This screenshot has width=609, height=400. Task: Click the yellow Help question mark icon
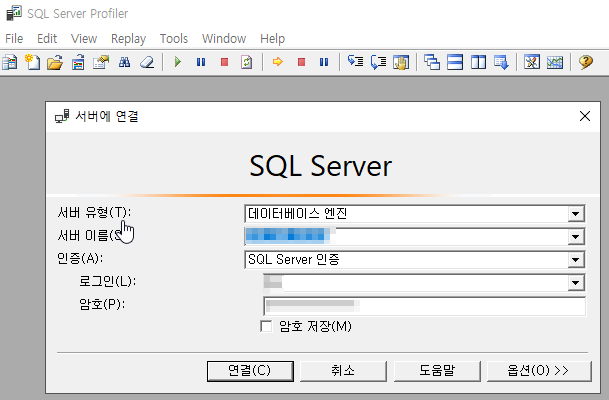586,62
